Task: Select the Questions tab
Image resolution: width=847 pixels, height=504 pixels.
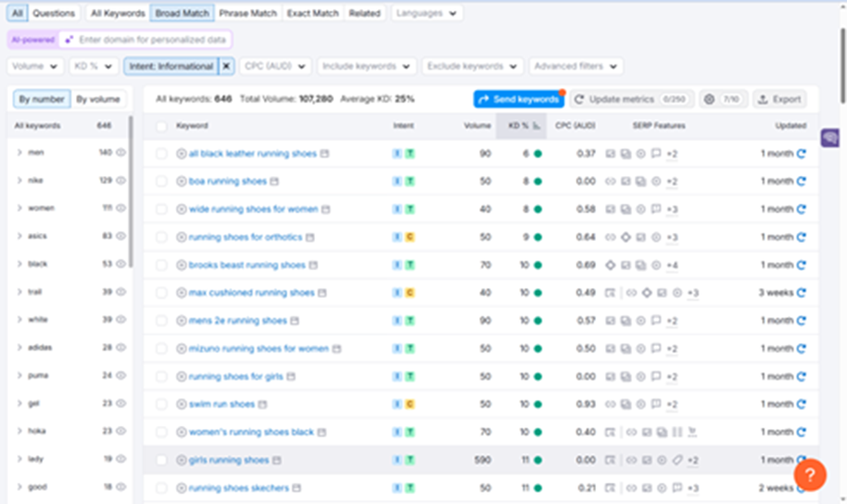Action: 54,13
